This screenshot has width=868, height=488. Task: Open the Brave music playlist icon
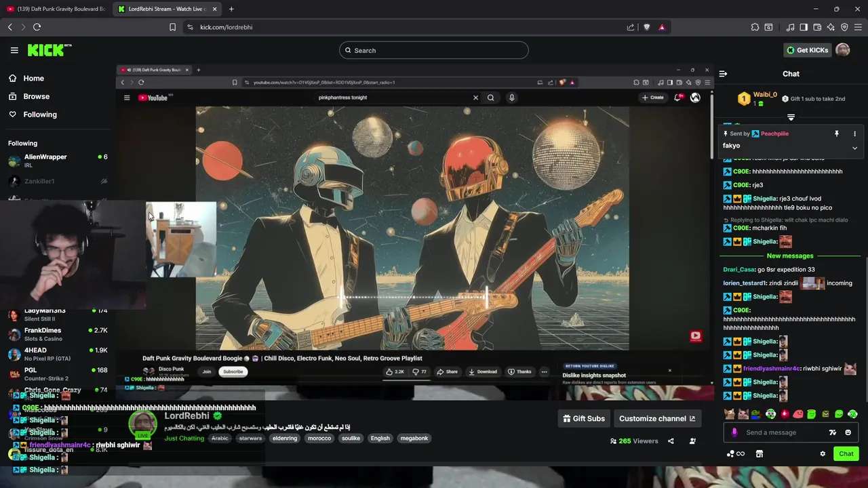point(790,27)
